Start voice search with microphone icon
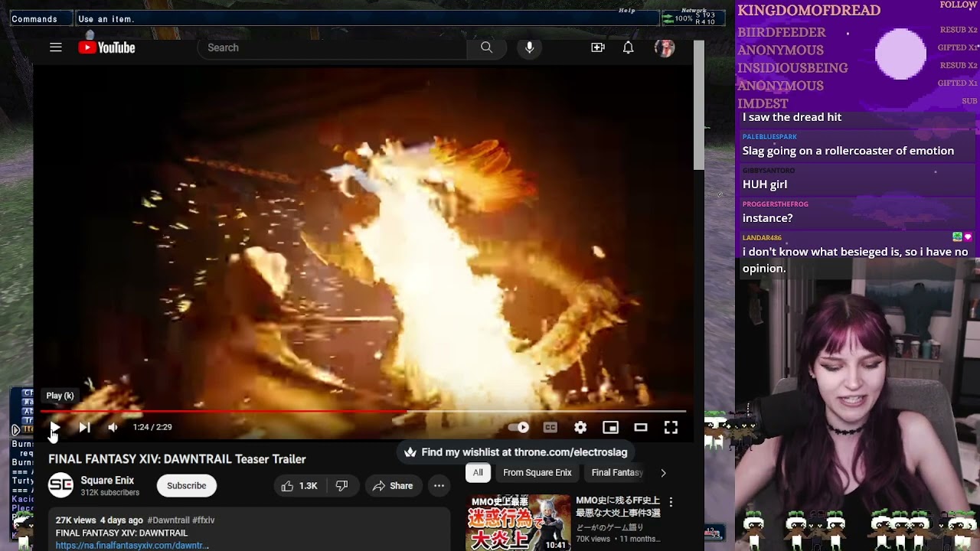 (x=529, y=47)
